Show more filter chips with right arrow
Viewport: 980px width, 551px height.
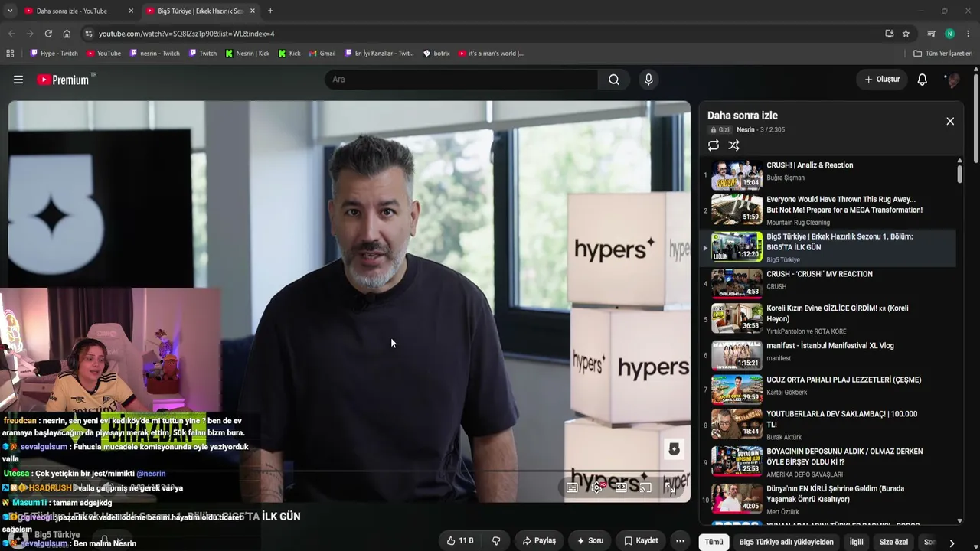pos(952,543)
